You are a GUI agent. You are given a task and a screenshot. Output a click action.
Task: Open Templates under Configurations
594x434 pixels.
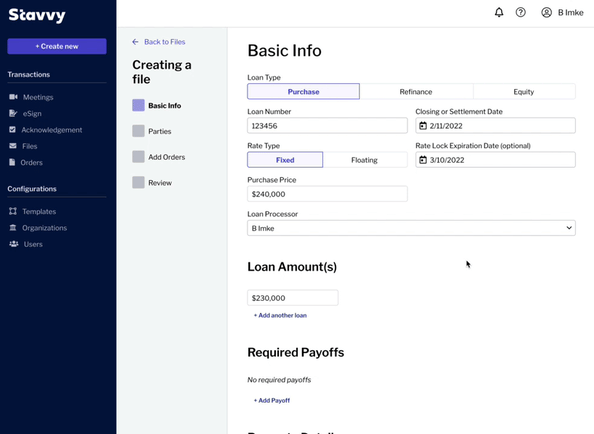(x=39, y=211)
